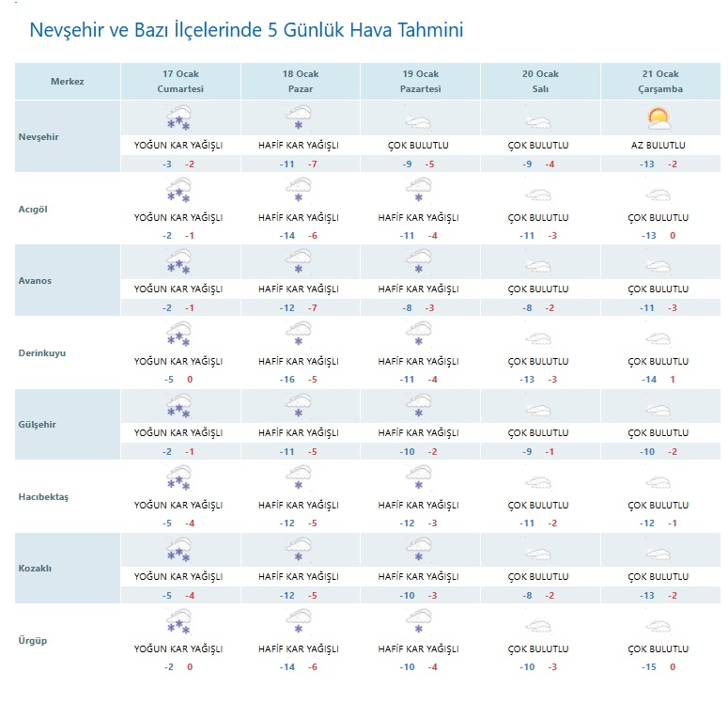728x703 pixels.
Task: Open the Derinkuyu district row label
Action: pos(41,352)
